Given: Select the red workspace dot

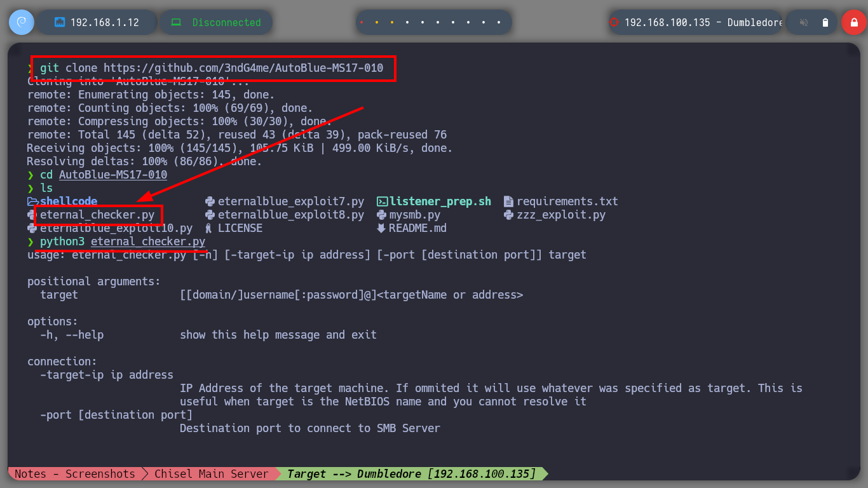Looking at the screenshot, I should tap(362, 22).
